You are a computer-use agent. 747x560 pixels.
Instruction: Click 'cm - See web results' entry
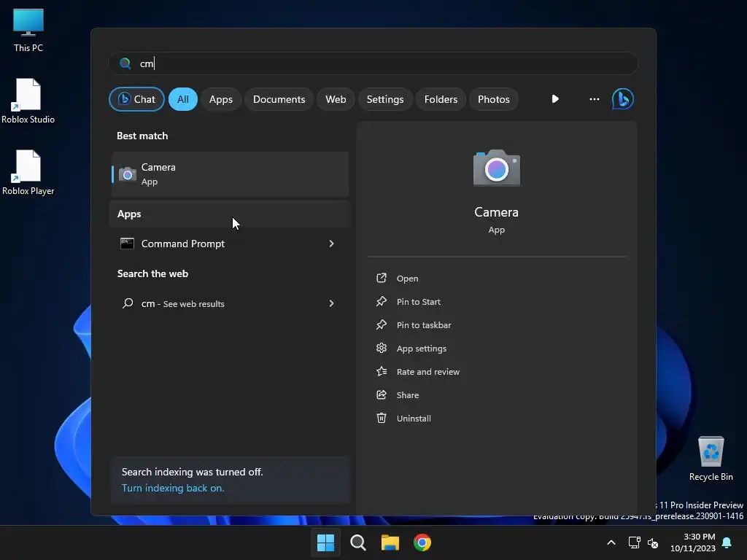click(230, 303)
